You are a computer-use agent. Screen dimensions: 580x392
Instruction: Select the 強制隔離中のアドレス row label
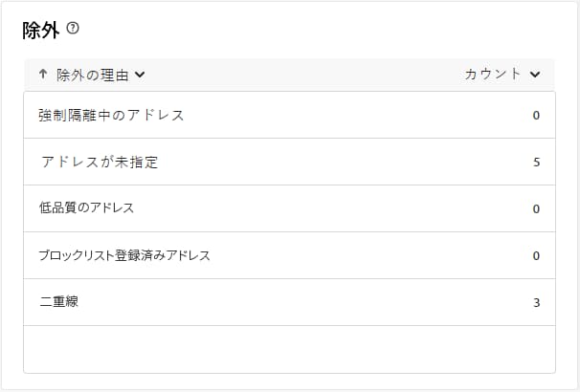111,116
